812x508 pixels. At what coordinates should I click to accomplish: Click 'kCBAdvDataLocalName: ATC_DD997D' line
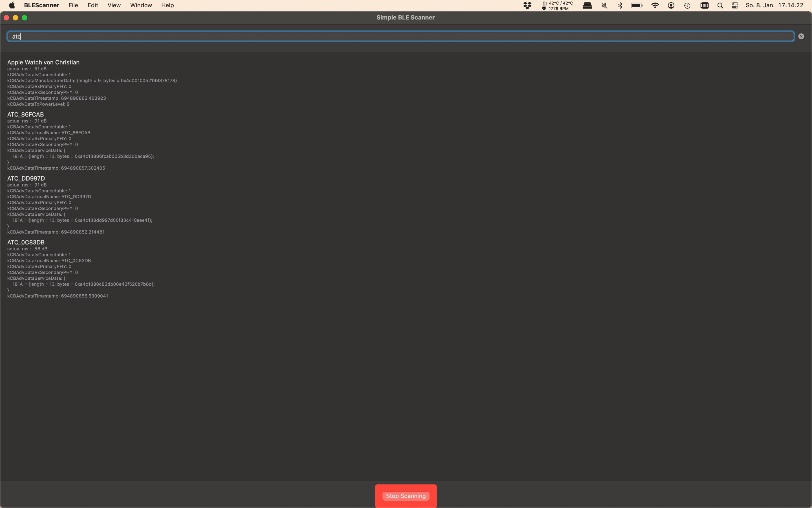click(x=49, y=196)
